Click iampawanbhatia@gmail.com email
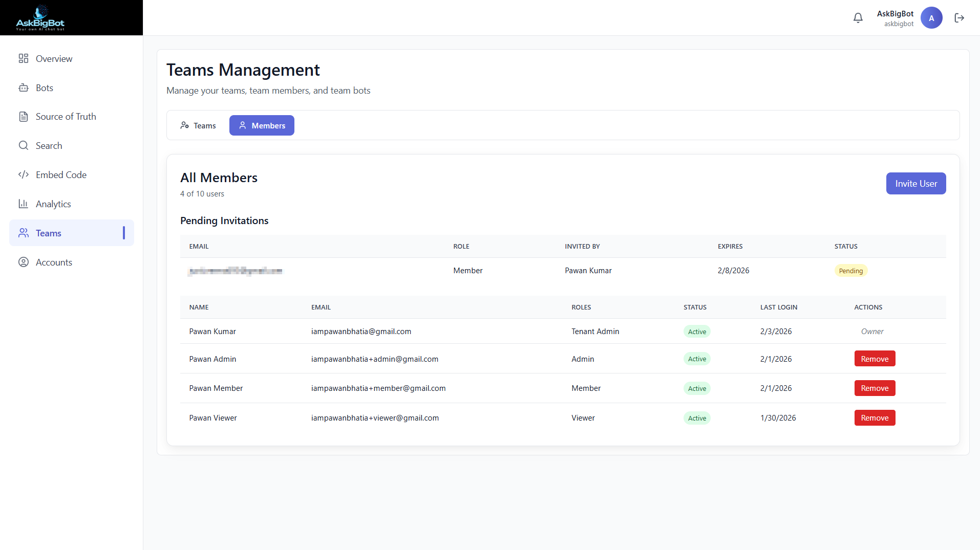Screen dimensions: 980x550 361,332
